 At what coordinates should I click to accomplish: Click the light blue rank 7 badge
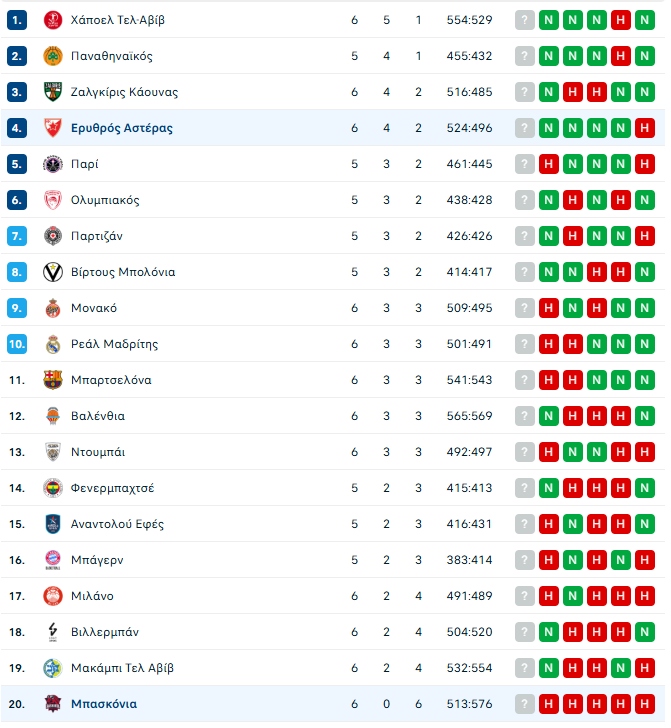pyautogui.click(x=16, y=236)
